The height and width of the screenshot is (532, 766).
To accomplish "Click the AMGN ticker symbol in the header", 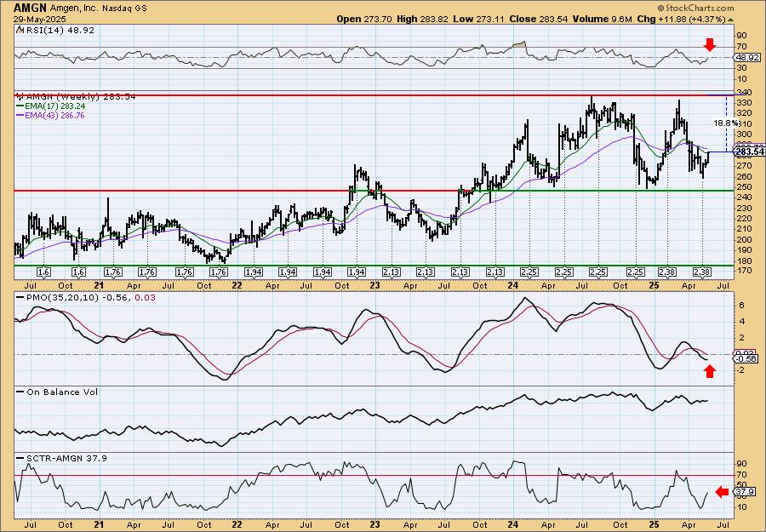I will 30,8.
